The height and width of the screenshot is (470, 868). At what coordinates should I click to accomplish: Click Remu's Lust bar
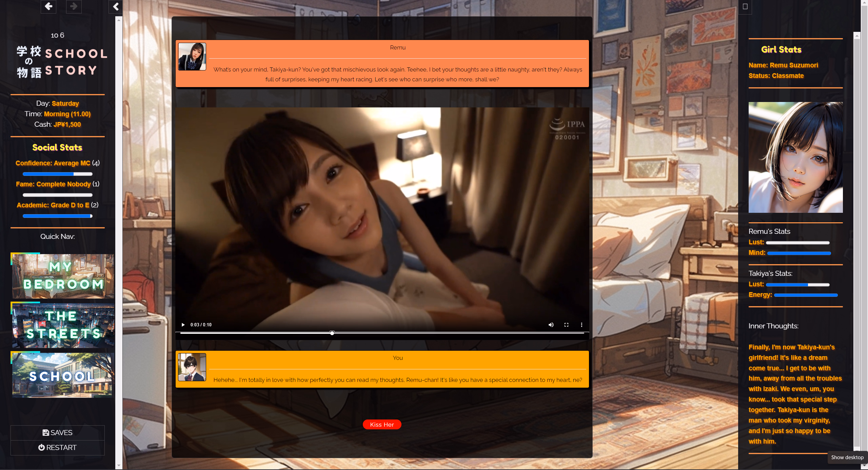coord(797,243)
